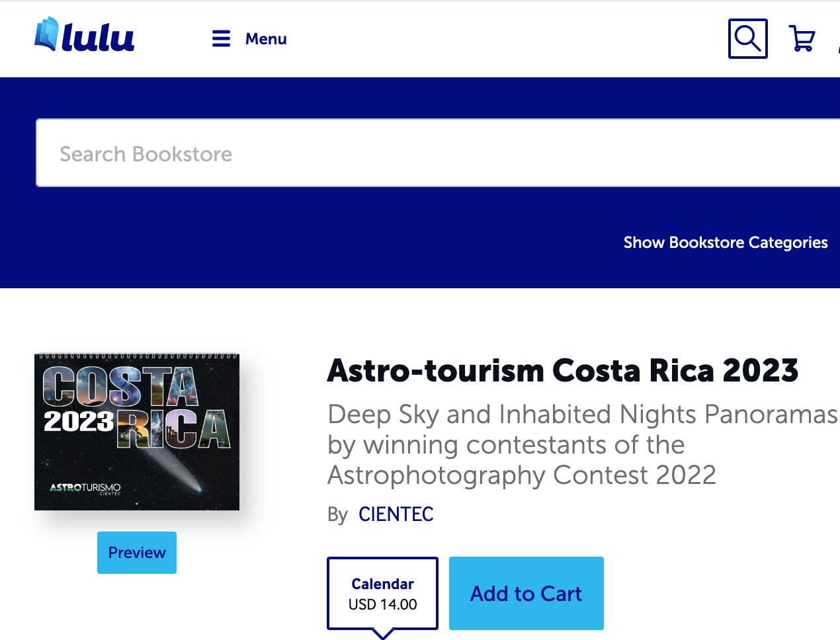Expand Show Bookstore Categories
Viewport: 840px width, 640px height.
(725, 243)
